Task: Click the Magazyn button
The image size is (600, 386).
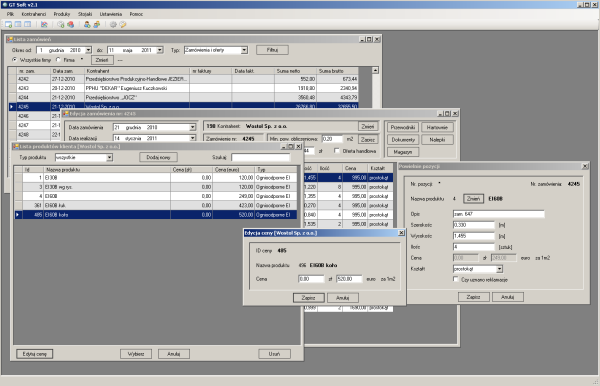Action: coord(403,152)
